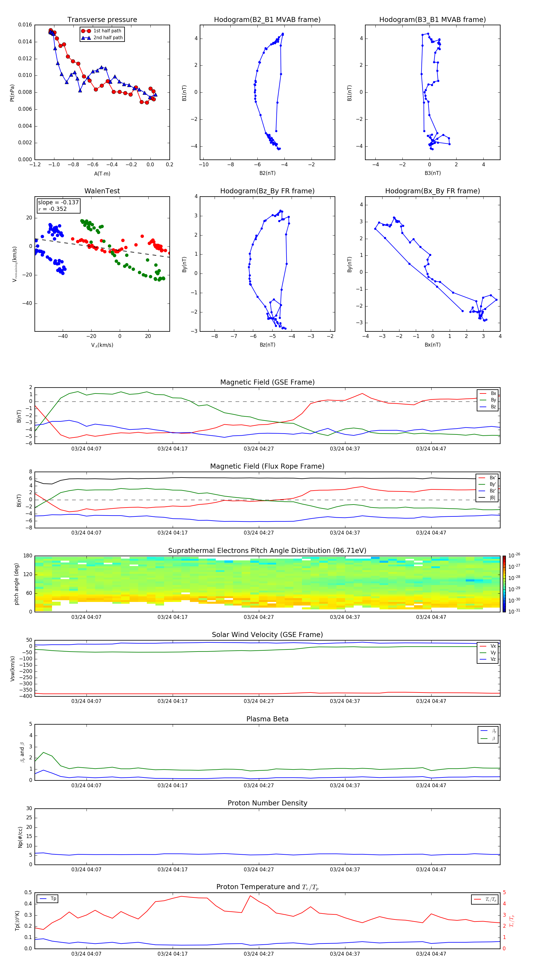
Task: Click the 'Bz(nT)' x-axis label
Action: pos(267,345)
